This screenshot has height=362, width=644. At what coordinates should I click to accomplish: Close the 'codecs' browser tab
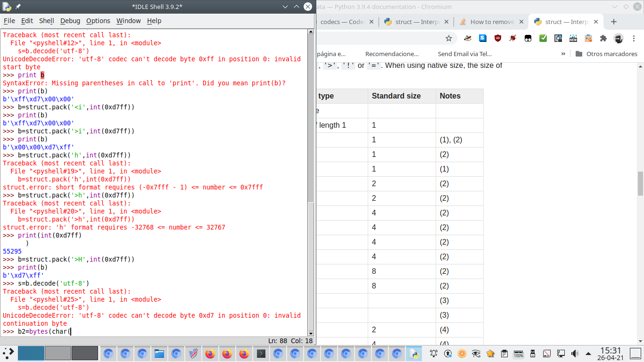[371, 22]
